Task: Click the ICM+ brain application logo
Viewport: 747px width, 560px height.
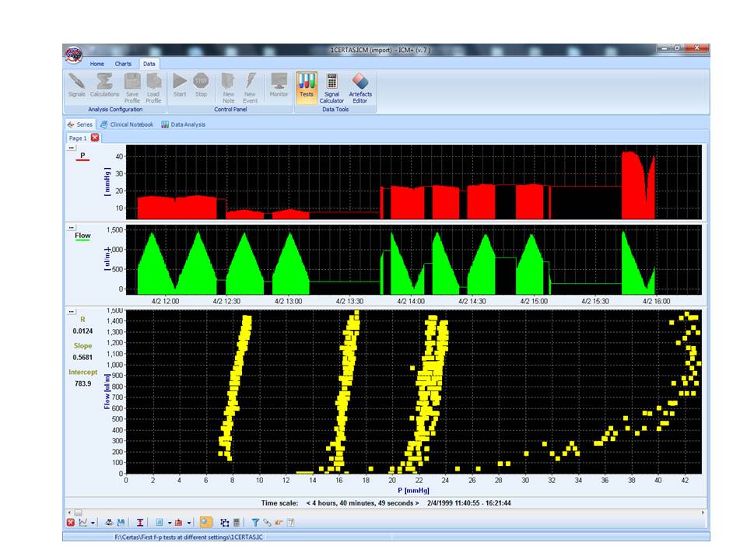Action: (72, 52)
